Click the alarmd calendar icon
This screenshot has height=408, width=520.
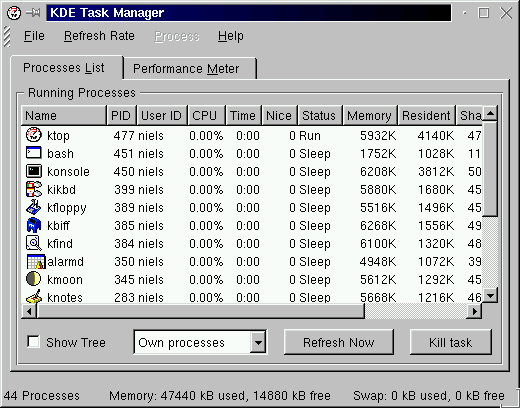pos(36,261)
